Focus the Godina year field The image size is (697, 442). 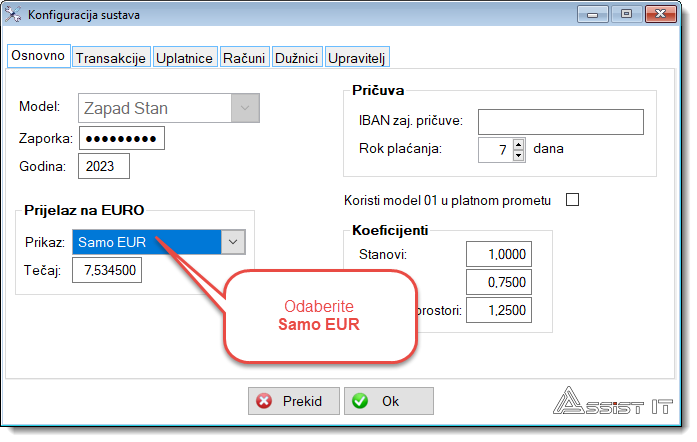coord(105,166)
